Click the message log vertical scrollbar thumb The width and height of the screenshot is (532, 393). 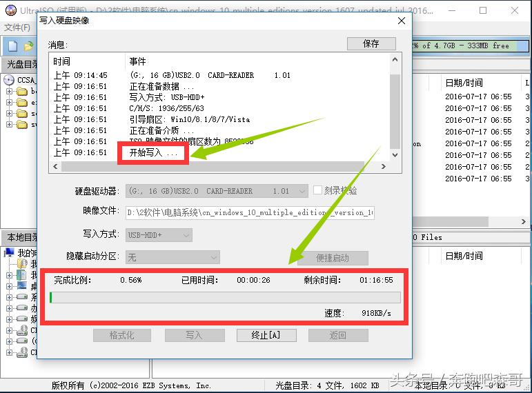[x=395, y=112]
